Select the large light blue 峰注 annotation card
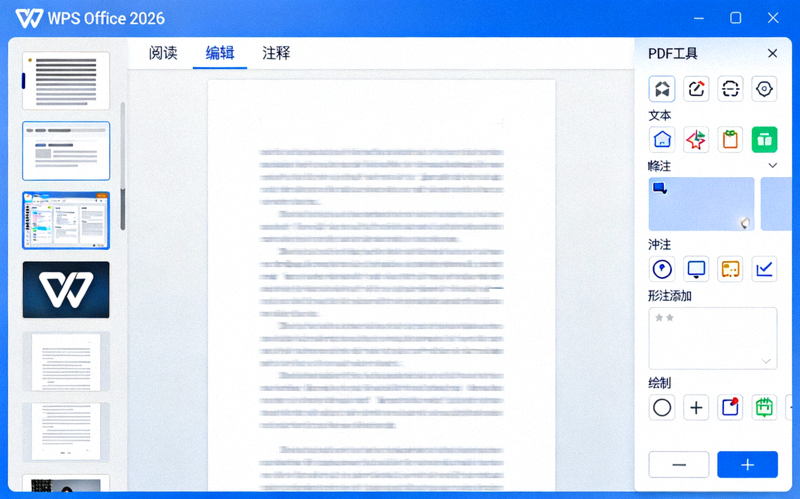This screenshot has height=499, width=800. pyautogui.click(x=702, y=204)
